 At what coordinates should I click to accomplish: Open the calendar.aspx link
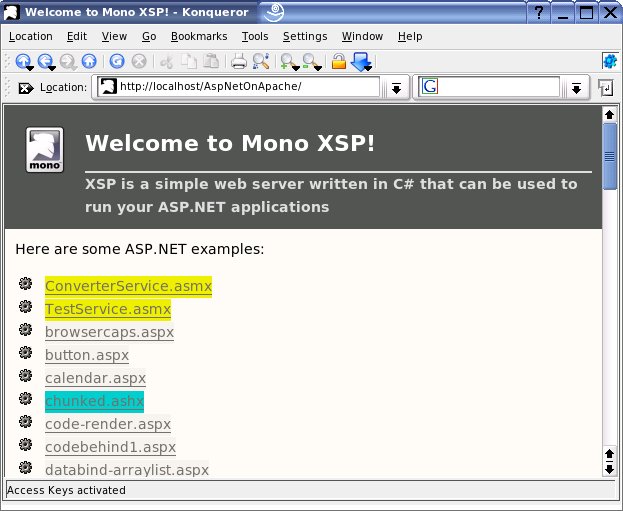click(x=95, y=378)
